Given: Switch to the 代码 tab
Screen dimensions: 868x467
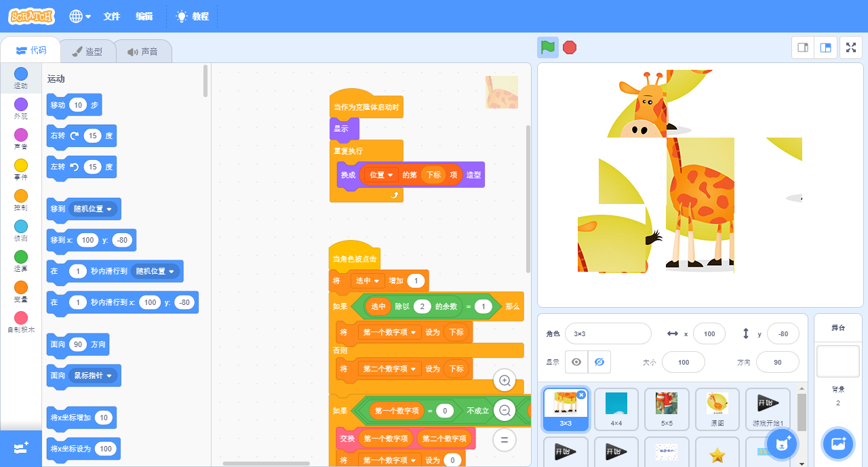Looking at the screenshot, I should coord(31,50).
